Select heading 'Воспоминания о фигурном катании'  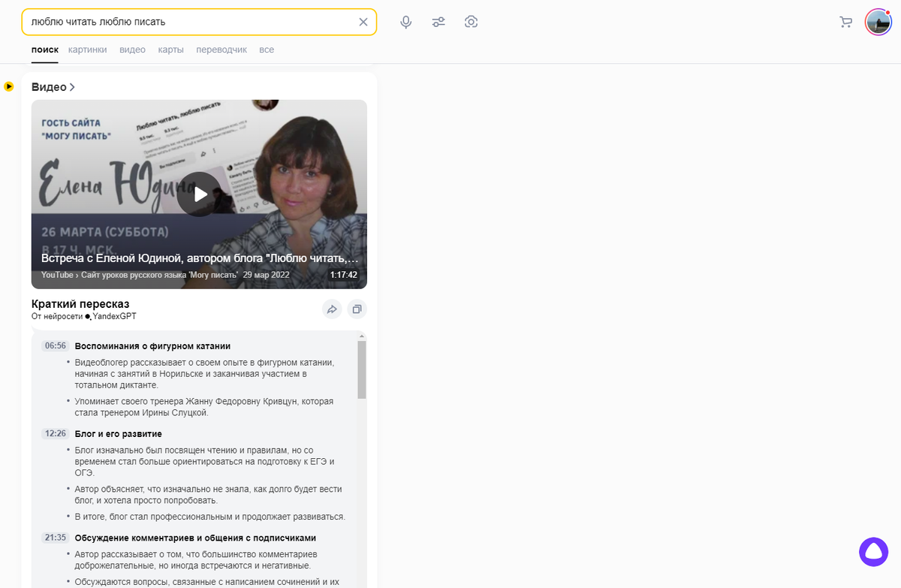tap(152, 346)
